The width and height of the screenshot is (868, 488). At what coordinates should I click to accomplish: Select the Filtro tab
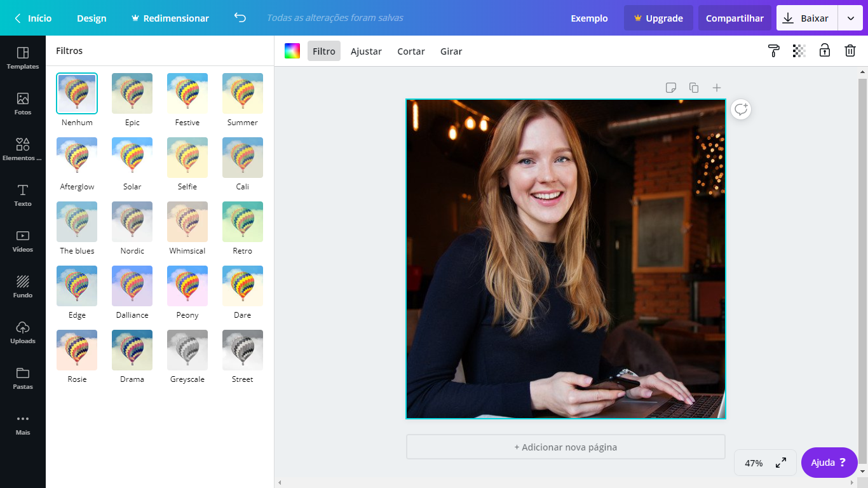(x=324, y=51)
